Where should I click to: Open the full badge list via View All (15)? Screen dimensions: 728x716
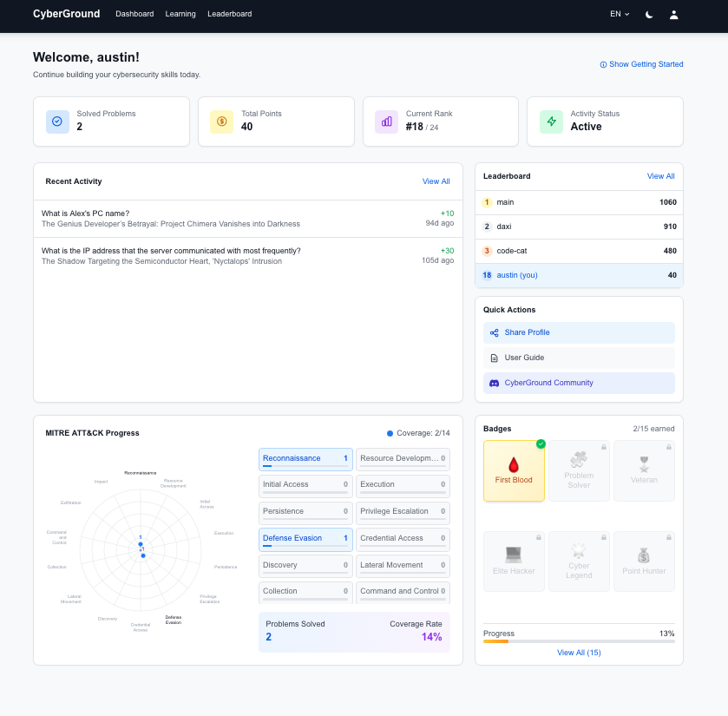click(579, 652)
